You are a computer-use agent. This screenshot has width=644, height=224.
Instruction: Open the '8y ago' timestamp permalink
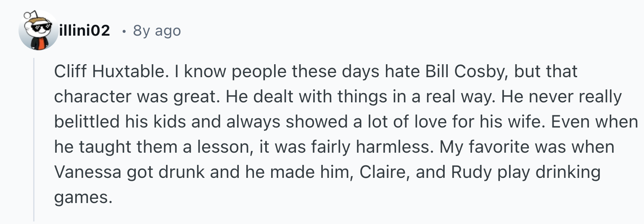click(157, 31)
